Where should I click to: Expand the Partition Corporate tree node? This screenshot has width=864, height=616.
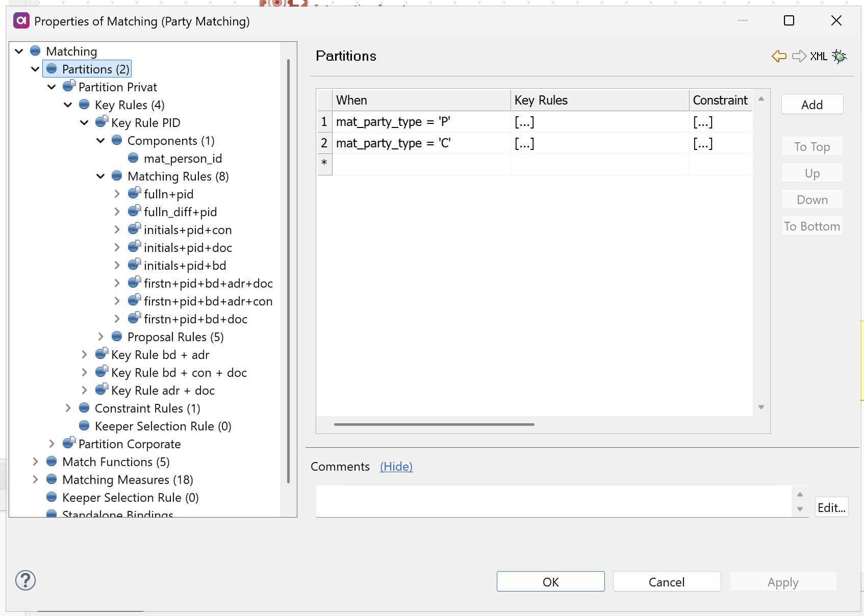pos(52,444)
